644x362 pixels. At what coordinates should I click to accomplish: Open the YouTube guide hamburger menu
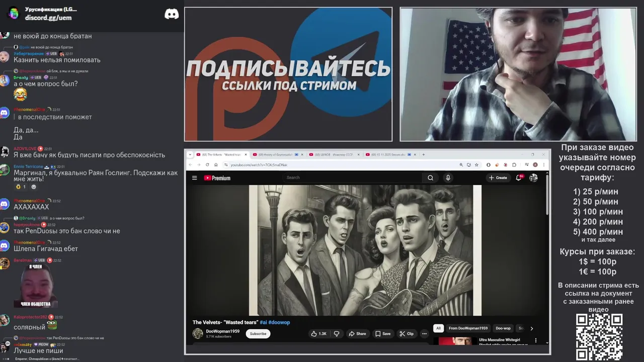(x=195, y=177)
